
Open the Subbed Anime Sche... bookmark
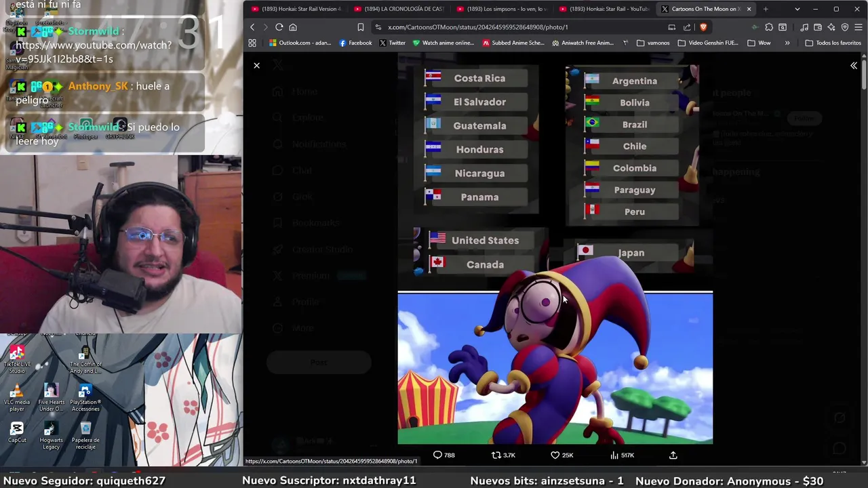(x=513, y=43)
